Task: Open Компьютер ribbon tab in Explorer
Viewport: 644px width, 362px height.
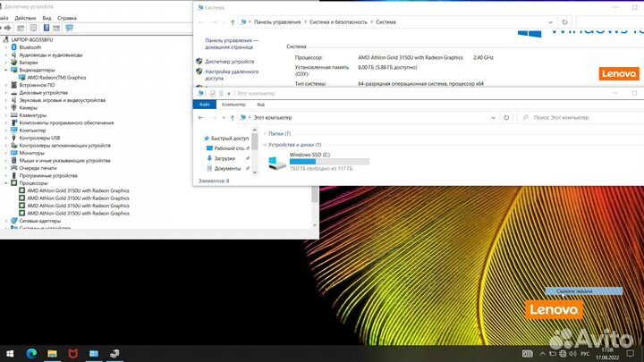Action: coord(233,105)
